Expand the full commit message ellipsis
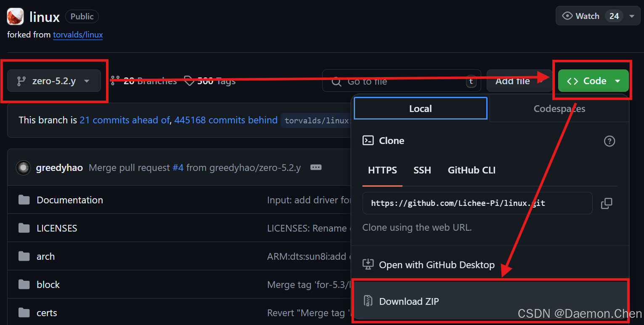Screen dimensions: 644x325 (x=316, y=167)
